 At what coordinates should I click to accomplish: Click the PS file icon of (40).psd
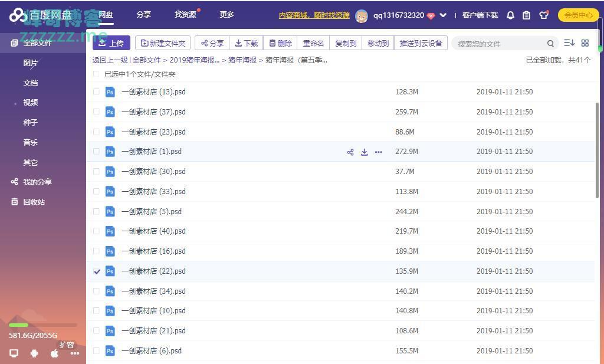(x=110, y=231)
